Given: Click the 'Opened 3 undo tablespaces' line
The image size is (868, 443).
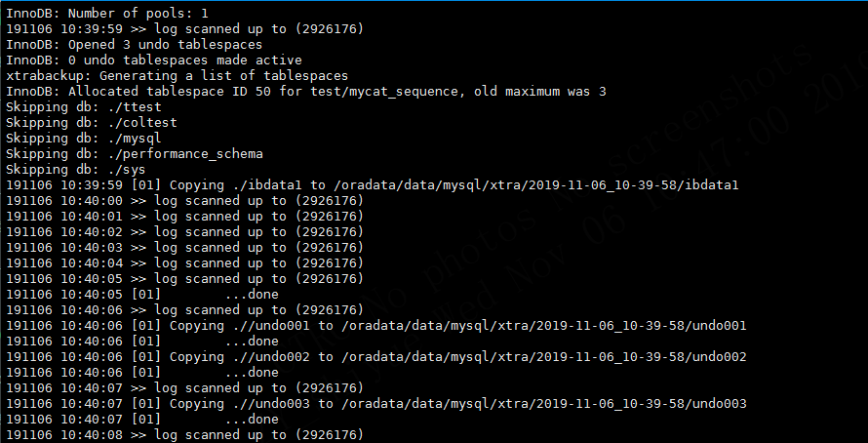Looking at the screenshot, I should tap(134, 44).
